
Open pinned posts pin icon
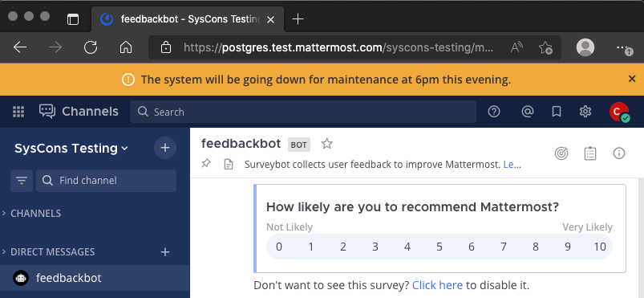pos(206,164)
